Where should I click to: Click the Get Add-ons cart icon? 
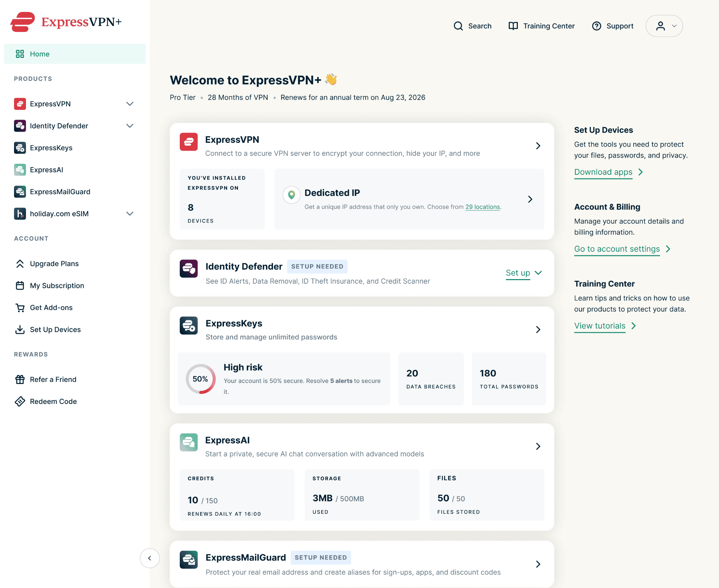(x=20, y=308)
